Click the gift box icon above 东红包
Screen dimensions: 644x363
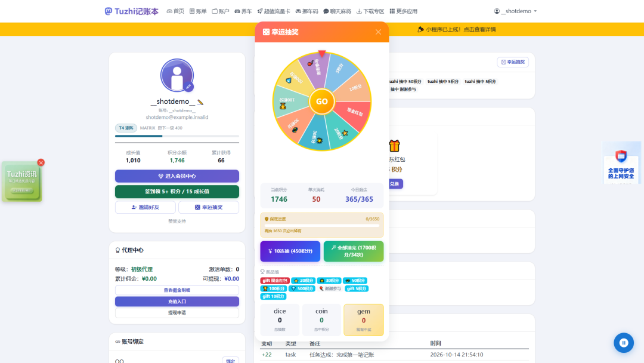(x=394, y=146)
